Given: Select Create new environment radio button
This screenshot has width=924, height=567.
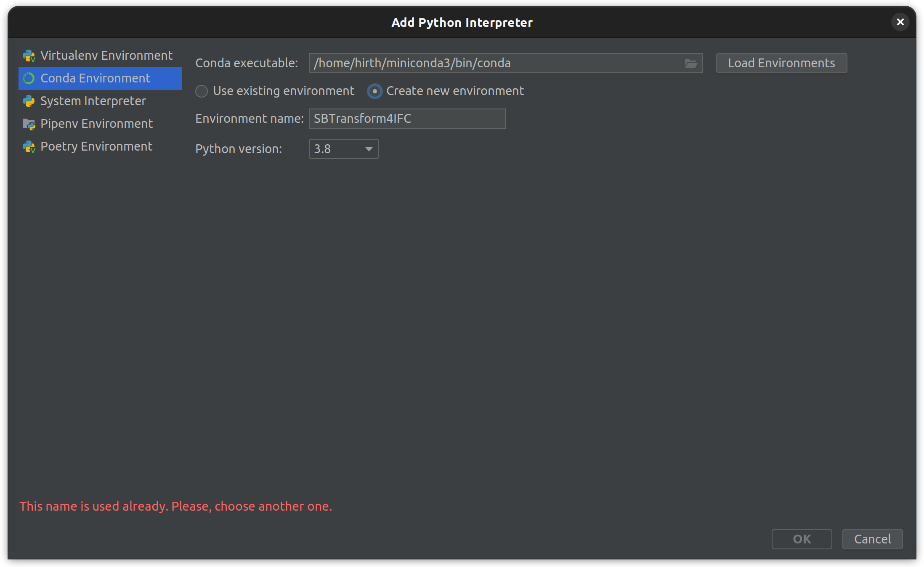Looking at the screenshot, I should 374,91.
